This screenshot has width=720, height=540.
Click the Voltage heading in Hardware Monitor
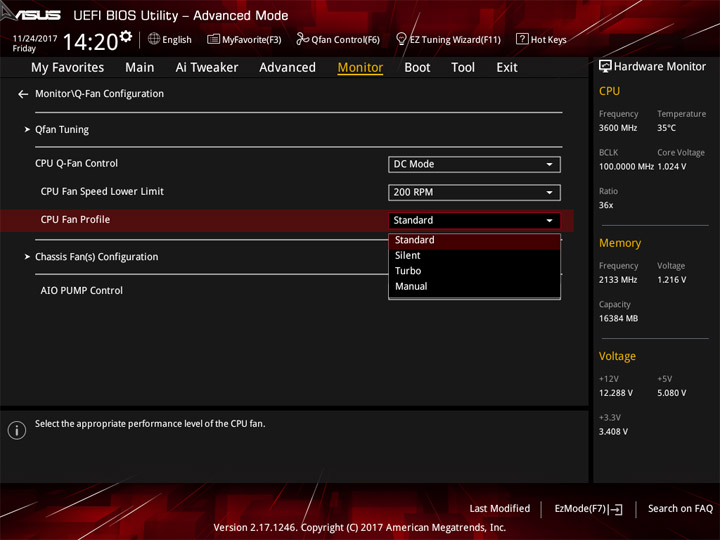click(617, 356)
